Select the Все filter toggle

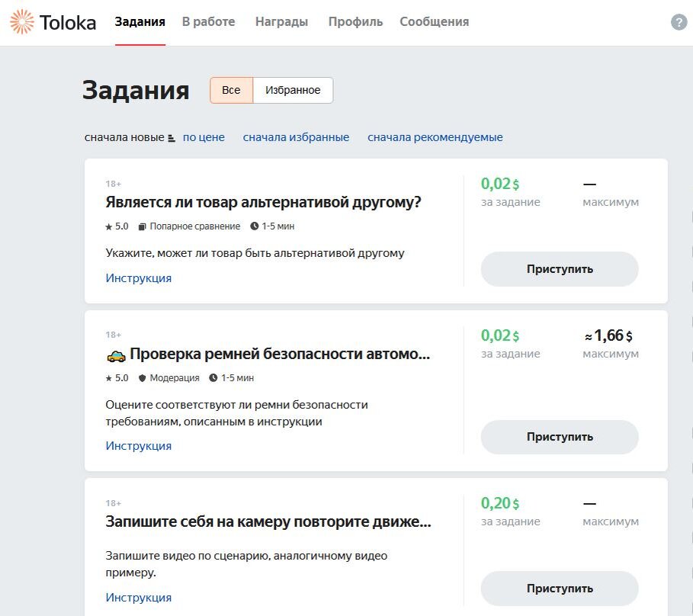tap(230, 90)
